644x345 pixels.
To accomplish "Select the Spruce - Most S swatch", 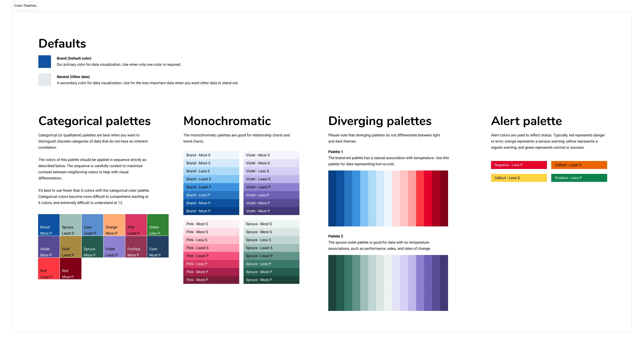I will tap(271, 224).
